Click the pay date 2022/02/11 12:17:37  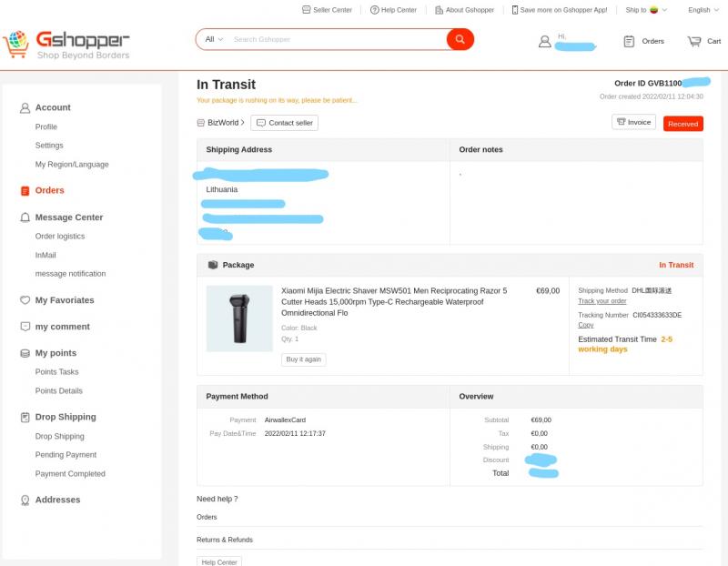(x=295, y=433)
